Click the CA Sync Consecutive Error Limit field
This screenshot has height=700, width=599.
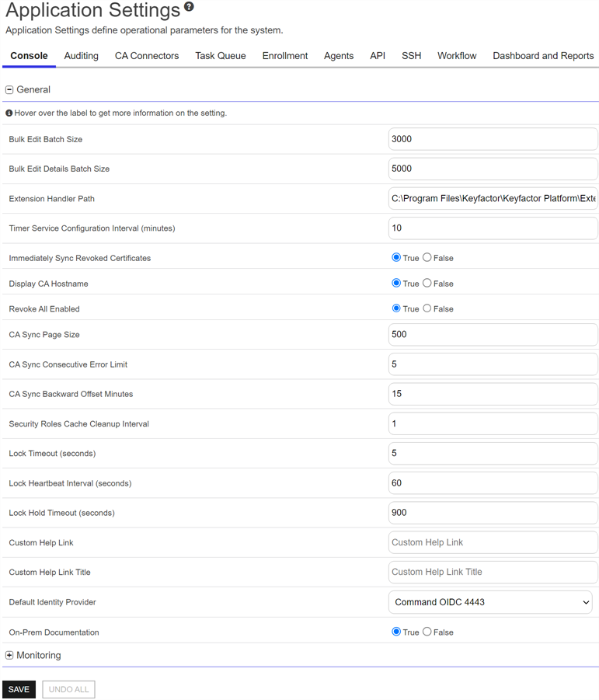pyautogui.click(x=493, y=364)
